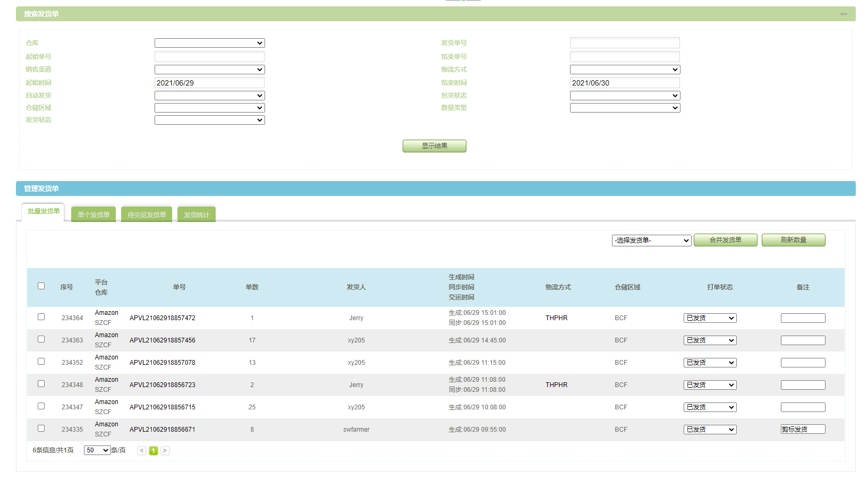Switch to the 单个发货单 tab
868x480 pixels.
93,215
